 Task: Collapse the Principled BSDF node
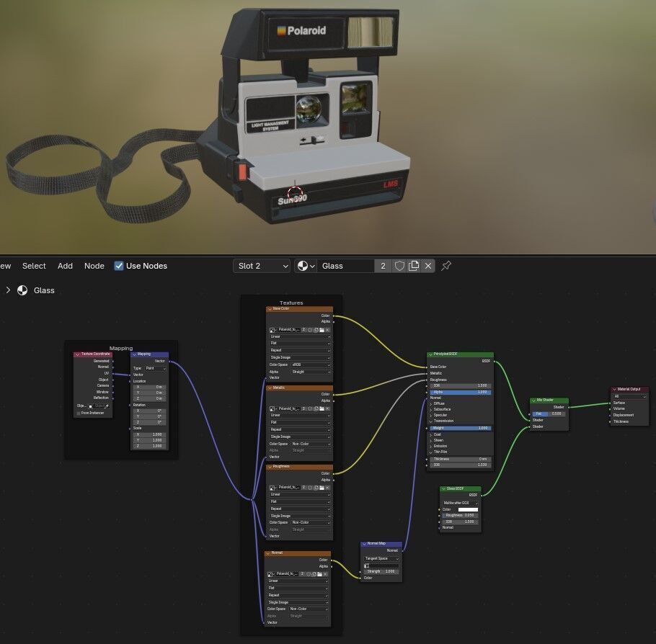tap(430, 354)
